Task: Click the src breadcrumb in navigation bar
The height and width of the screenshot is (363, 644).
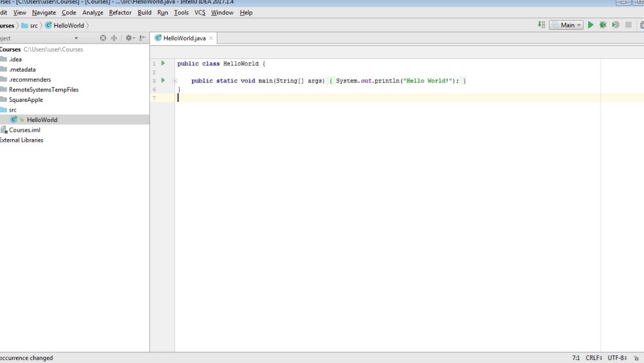Action: [34, 25]
